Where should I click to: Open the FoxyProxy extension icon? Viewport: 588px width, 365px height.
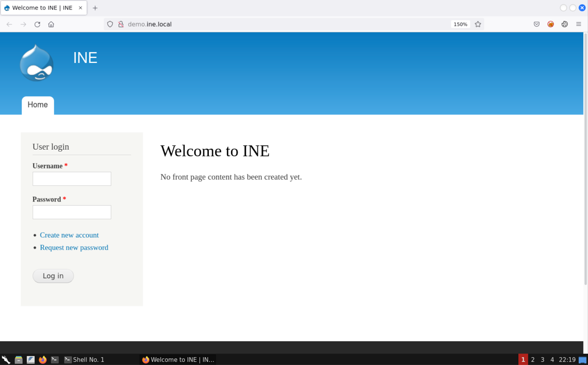point(551,24)
